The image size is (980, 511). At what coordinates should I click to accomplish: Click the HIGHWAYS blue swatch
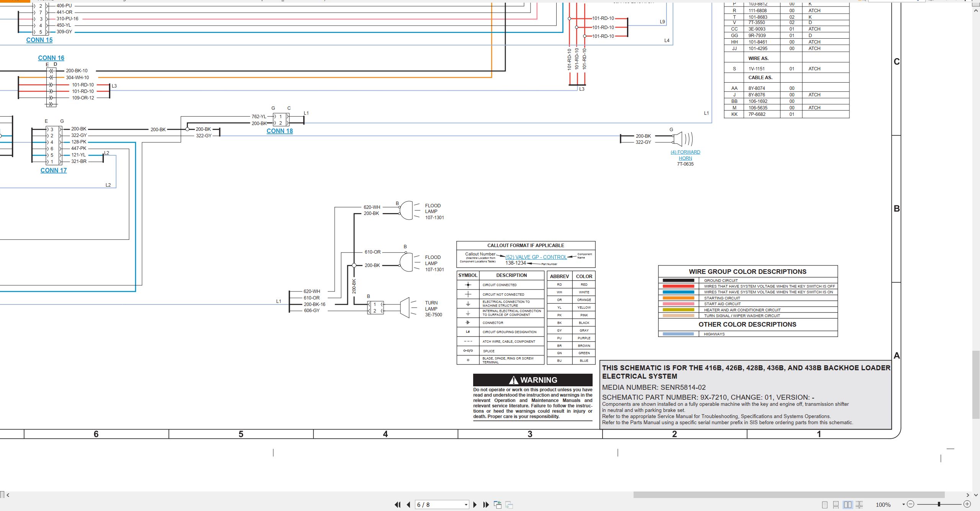[x=678, y=334]
